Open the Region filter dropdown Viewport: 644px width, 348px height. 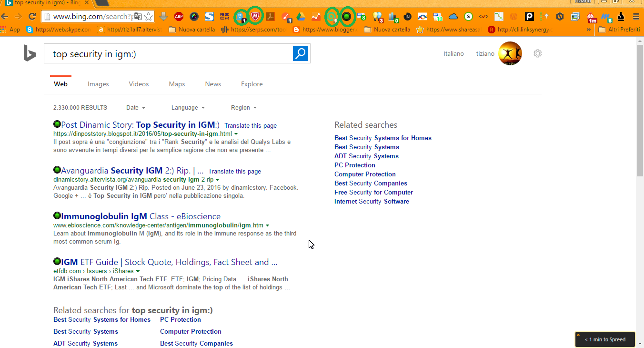pos(244,108)
